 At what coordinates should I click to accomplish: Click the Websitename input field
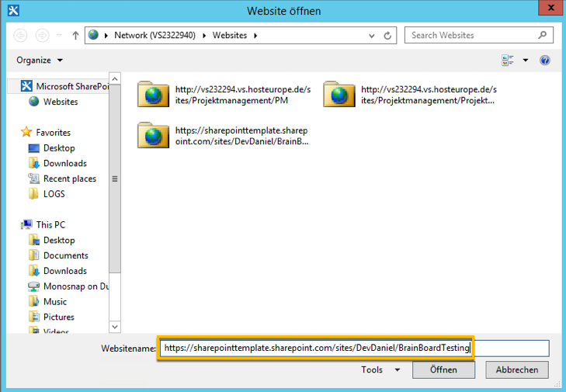(355, 349)
